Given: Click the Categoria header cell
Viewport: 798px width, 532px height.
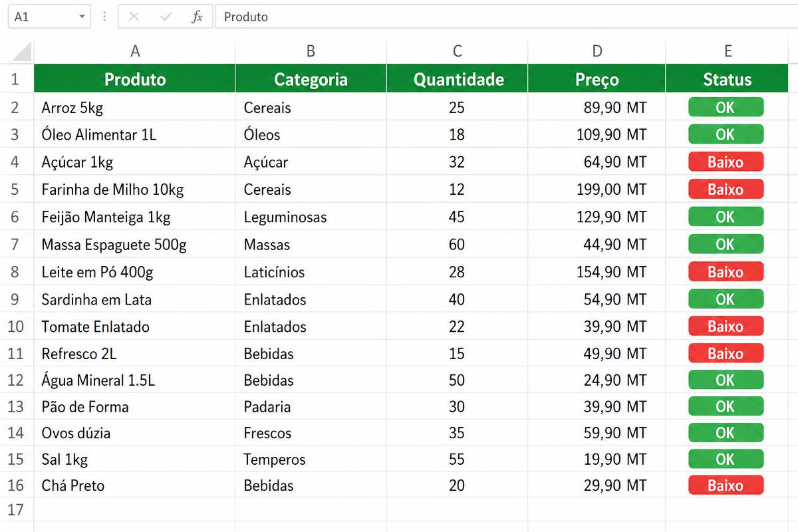Looking at the screenshot, I should [x=311, y=79].
